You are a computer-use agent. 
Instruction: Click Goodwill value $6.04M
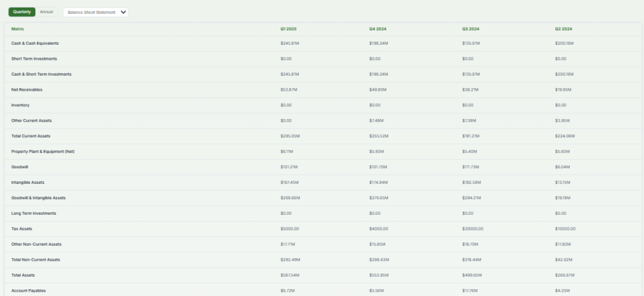click(x=562, y=167)
